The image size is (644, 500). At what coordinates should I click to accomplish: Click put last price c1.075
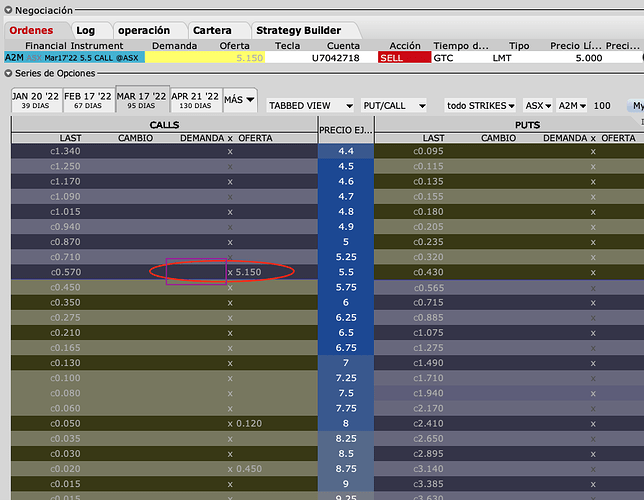click(x=428, y=333)
